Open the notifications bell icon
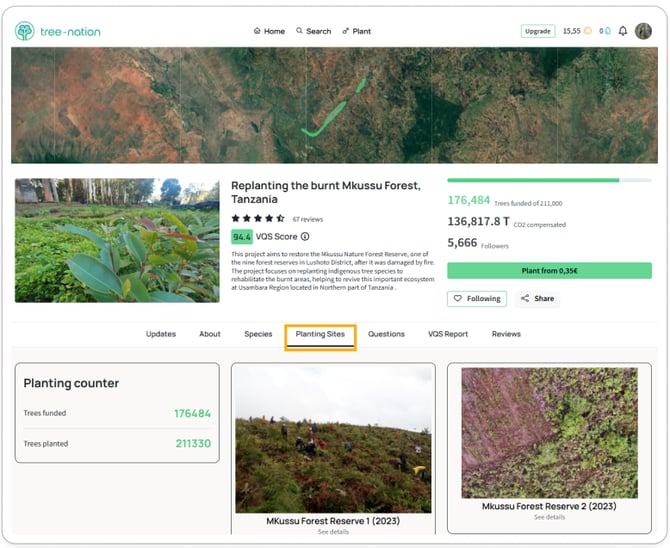Screen dimensions: 670x548 pyautogui.click(x=623, y=31)
